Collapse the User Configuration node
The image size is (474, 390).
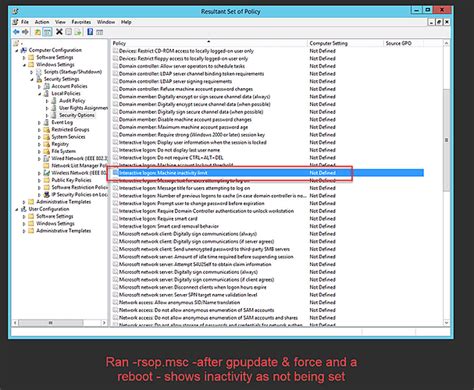pos(17,209)
